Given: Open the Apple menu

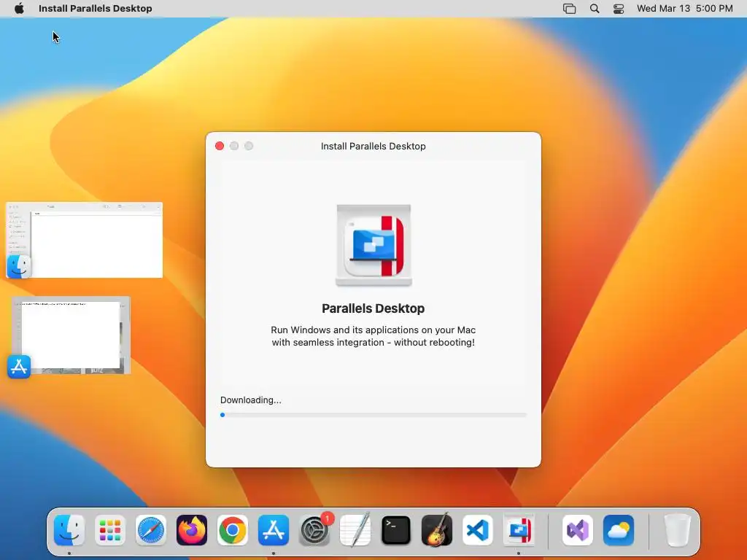Looking at the screenshot, I should point(19,9).
